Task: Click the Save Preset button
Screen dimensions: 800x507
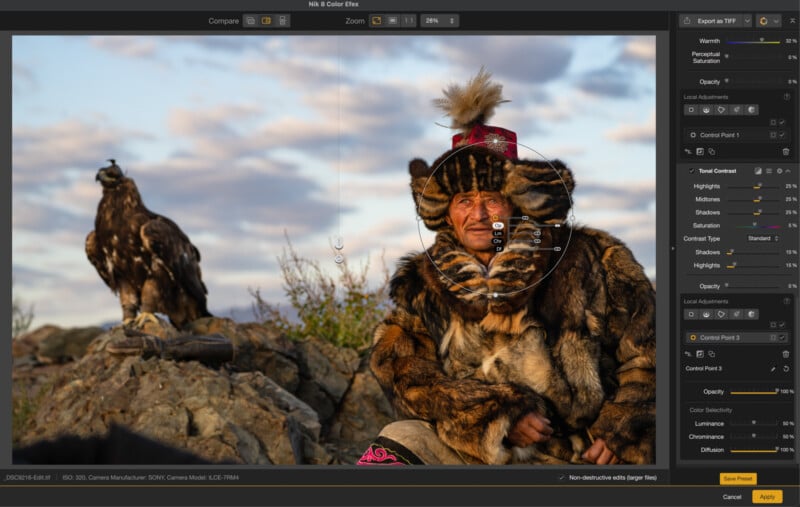Action: coord(738,479)
